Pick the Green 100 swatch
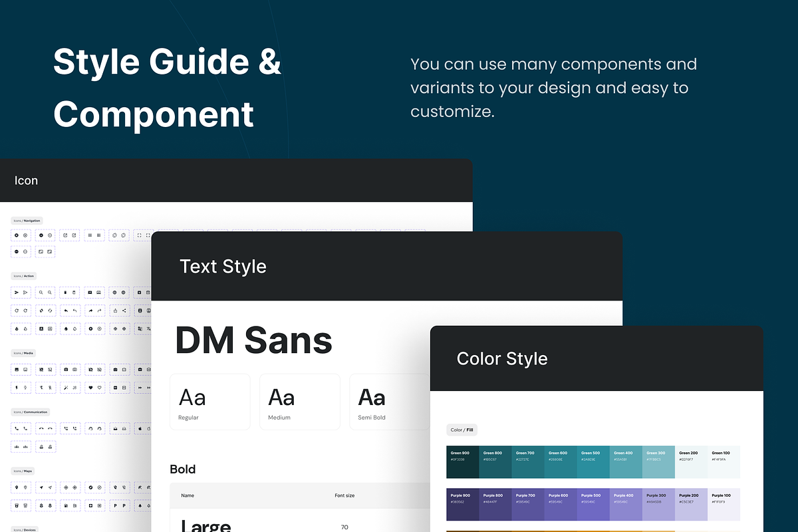 pos(724,462)
